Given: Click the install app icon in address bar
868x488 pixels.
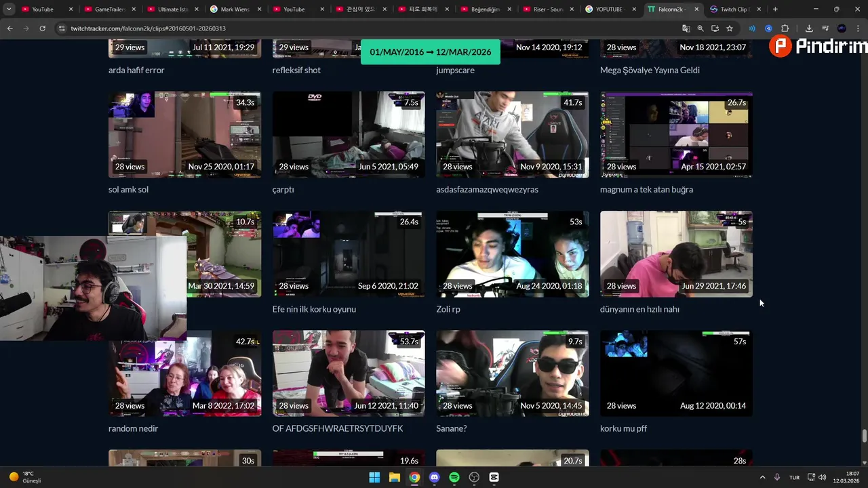Looking at the screenshot, I should pyautogui.click(x=715, y=28).
